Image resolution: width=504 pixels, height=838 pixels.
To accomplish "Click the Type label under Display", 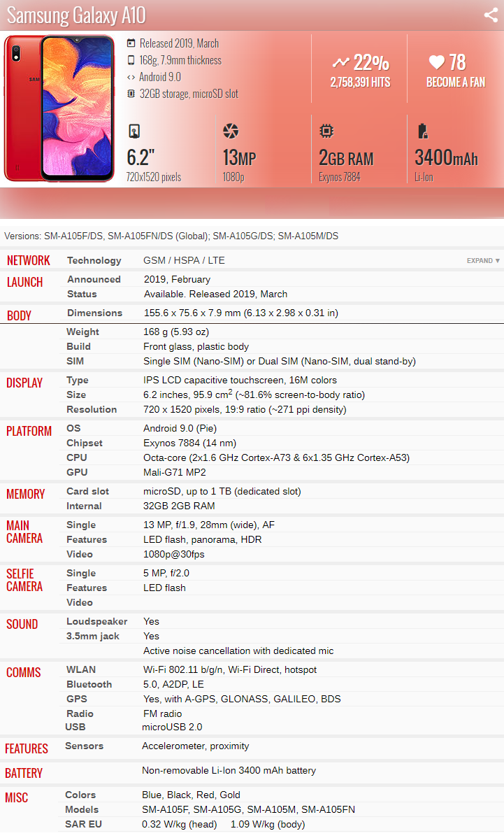I will tap(78, 380).
